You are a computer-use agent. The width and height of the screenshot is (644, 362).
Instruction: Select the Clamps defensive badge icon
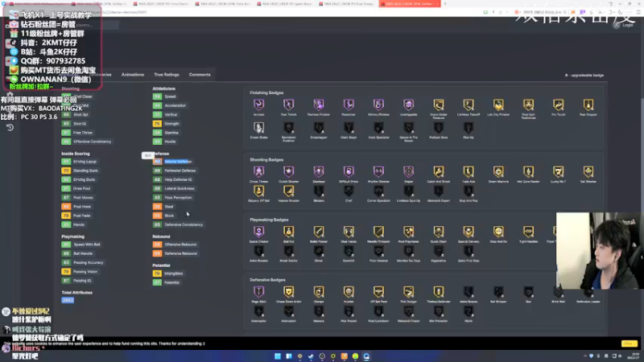pyautogui.click(x=319, y=292)
